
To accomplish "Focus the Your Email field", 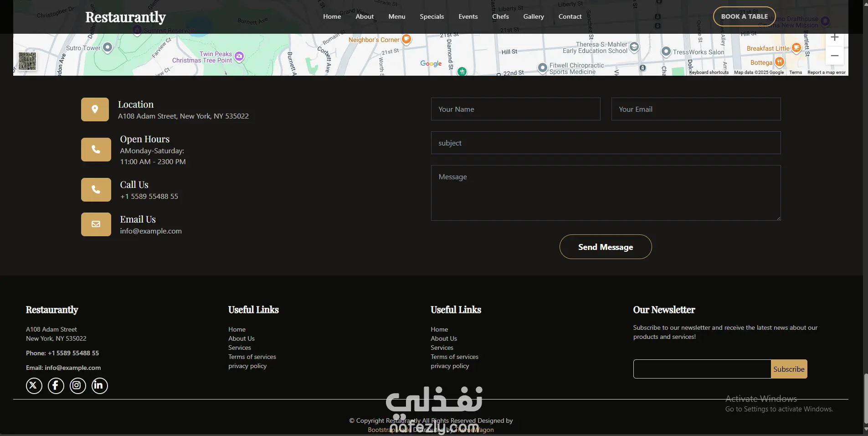I will click(696, 109).
